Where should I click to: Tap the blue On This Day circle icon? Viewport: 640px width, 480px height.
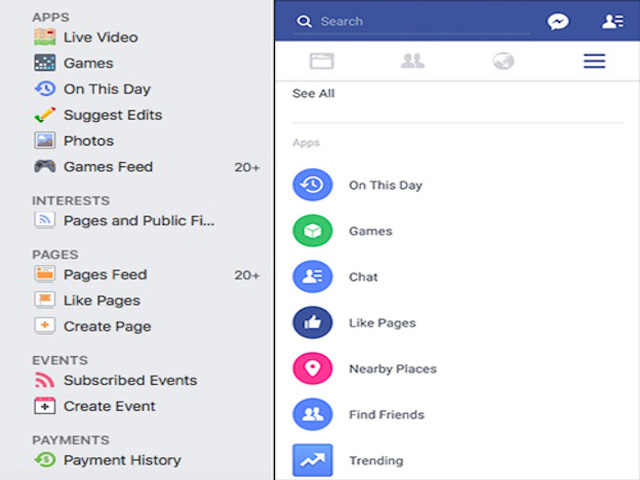click(x=313, y=185)
